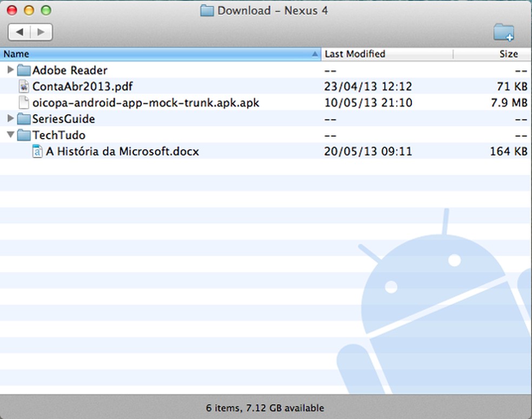Click the Adobe Reader folder icon

(24, 70)
